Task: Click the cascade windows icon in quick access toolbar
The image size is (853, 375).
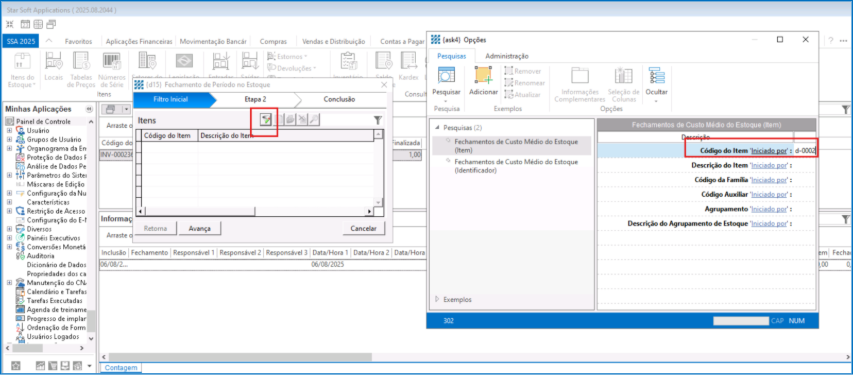Action: pyautogui.click(x=51, y=24)
